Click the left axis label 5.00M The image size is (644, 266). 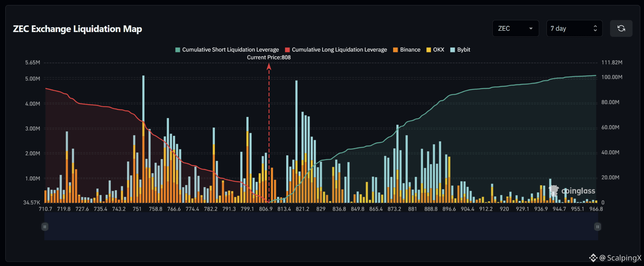(x=33, y=79)
